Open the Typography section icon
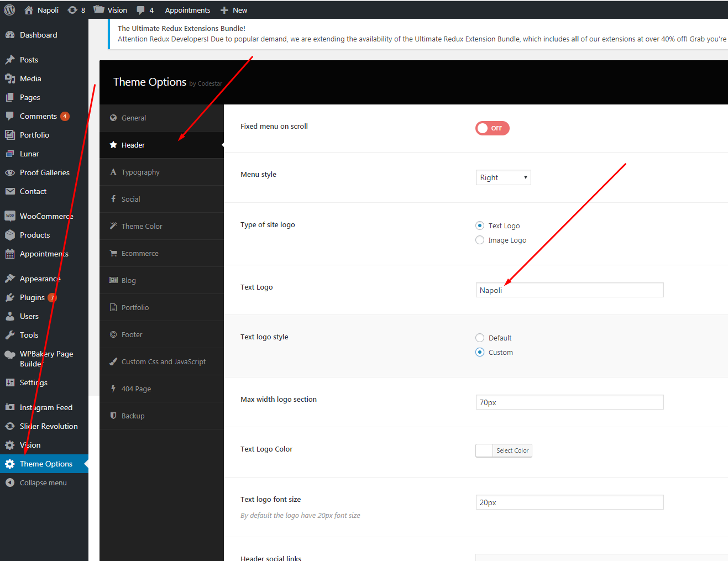 coord(113,172)
